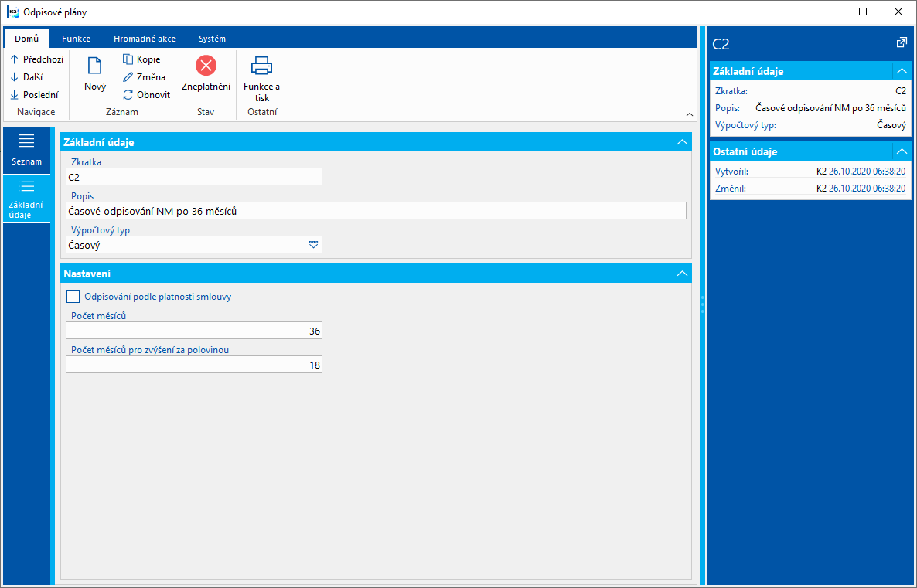
Task: Collapse the main Základní údaje section
Action: 682,142
